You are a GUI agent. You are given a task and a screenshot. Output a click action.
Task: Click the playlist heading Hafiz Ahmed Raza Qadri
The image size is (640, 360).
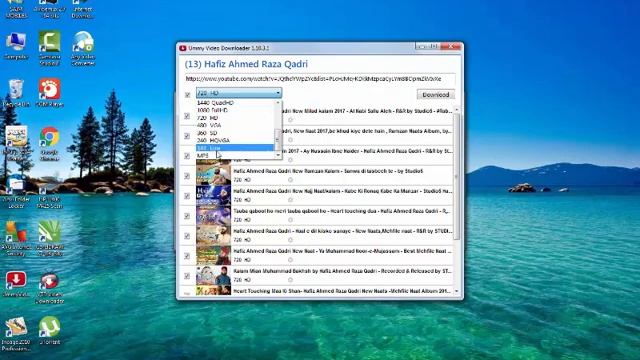click(x=246, y=64)
